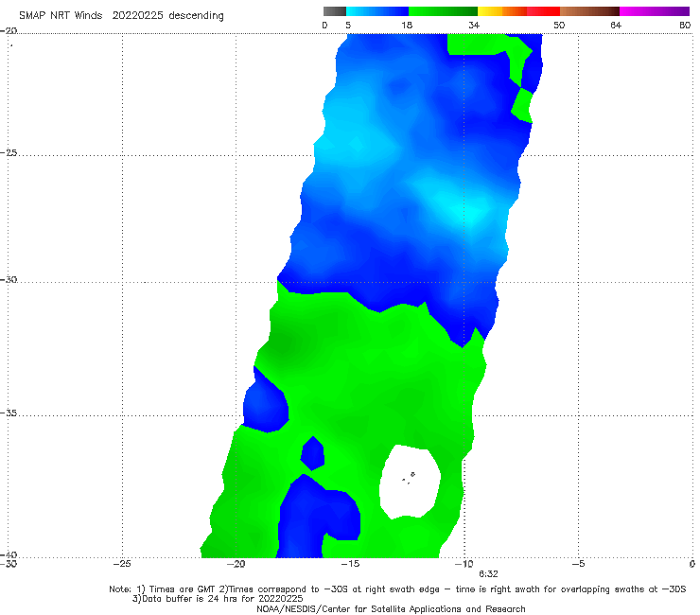The width and height of the screenshot is (700, 615).
Task: Click the brown 50-64 segment of the colorbar
Action: [589, 11]
